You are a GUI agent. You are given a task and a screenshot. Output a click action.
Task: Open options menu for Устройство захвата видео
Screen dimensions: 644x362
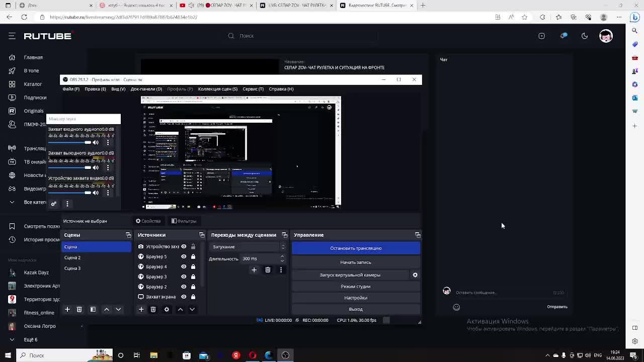click(x=108, y=193)
